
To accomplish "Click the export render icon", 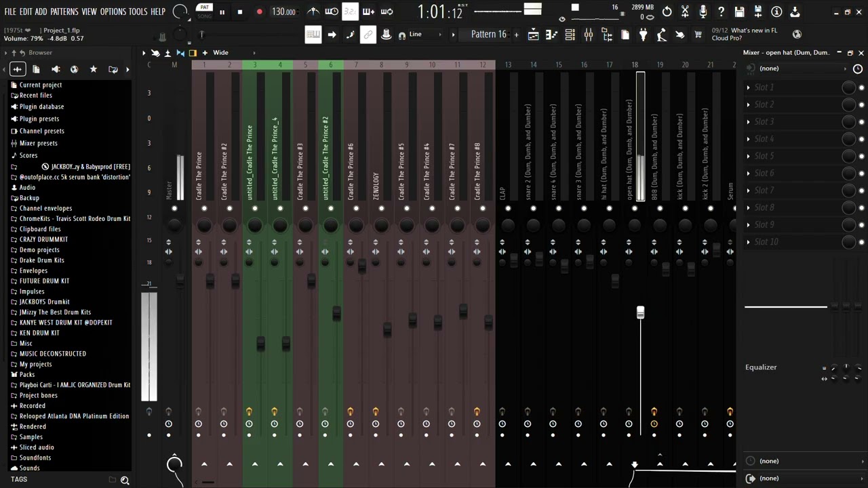I will [795, 12].
